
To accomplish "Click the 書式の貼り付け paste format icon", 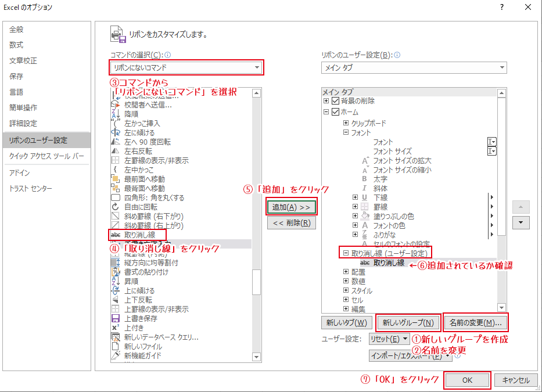I will pos(116,272).
